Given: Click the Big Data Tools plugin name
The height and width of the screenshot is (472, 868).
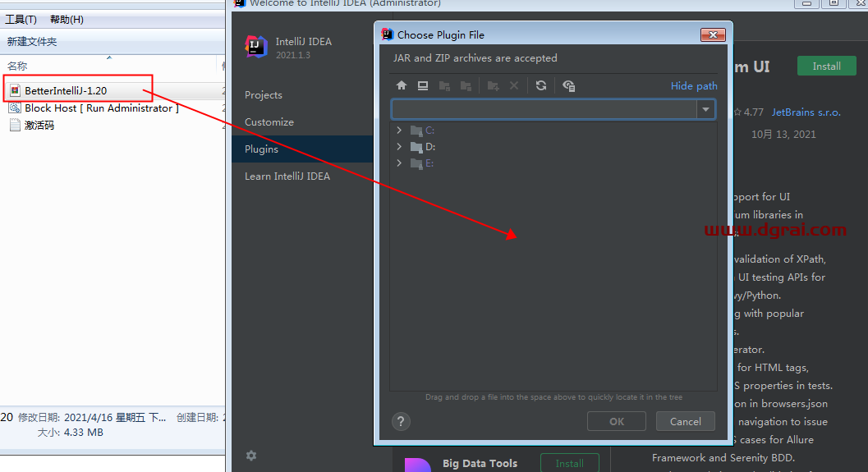Looking at the screenshot, I should [480, 463].
